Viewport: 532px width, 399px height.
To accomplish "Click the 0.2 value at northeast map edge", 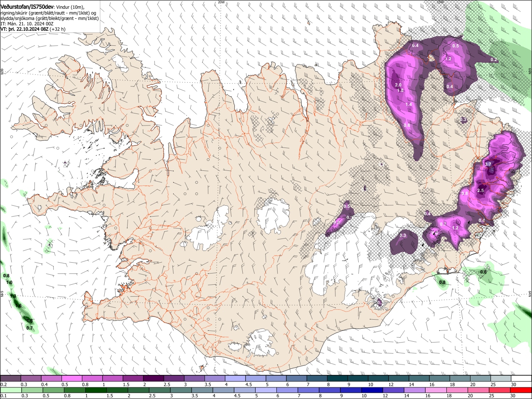I will (494, 60).
